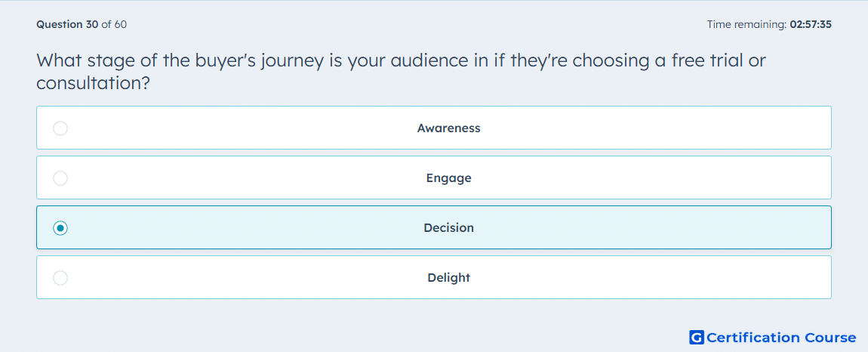
Task: Click the buyer's journey question heading
Action: tap(402, 72)
